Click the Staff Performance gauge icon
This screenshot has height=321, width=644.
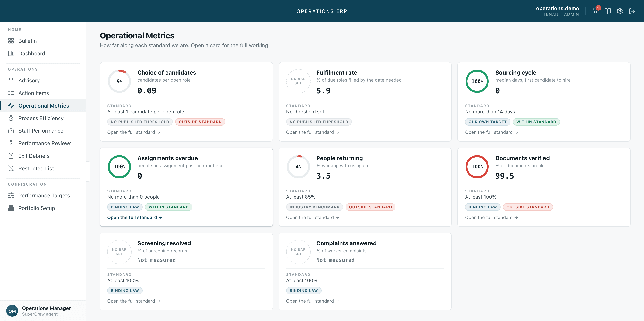pos(11,131)
